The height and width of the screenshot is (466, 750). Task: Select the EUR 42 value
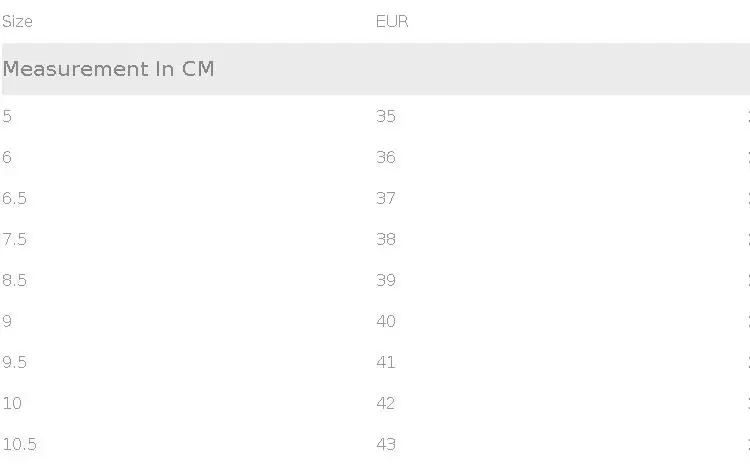click(386, 403)
